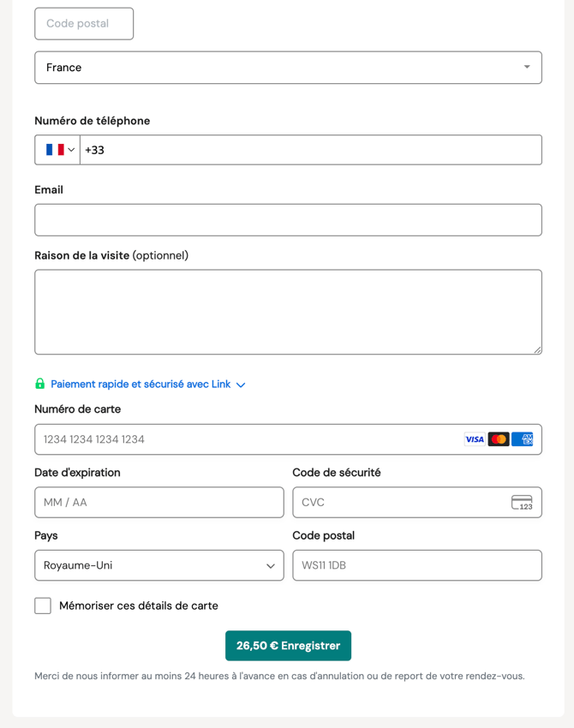Click the Raison de la visite textarea
Screen dimensions: 574x728
[288, 312]
